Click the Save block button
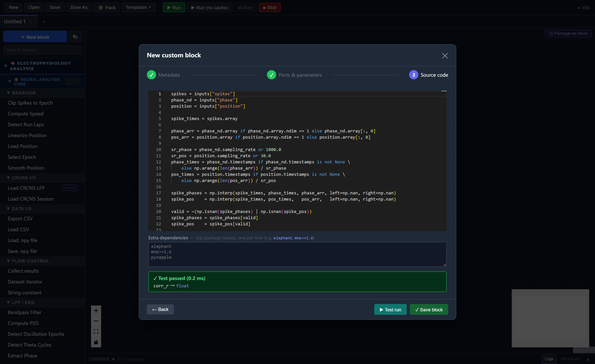 pos(429,309)
